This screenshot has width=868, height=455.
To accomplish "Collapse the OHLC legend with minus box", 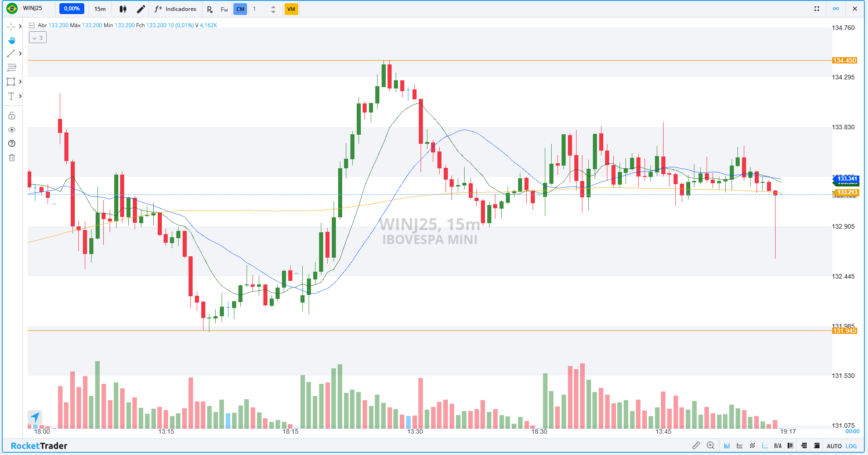I will click(32, 25).
